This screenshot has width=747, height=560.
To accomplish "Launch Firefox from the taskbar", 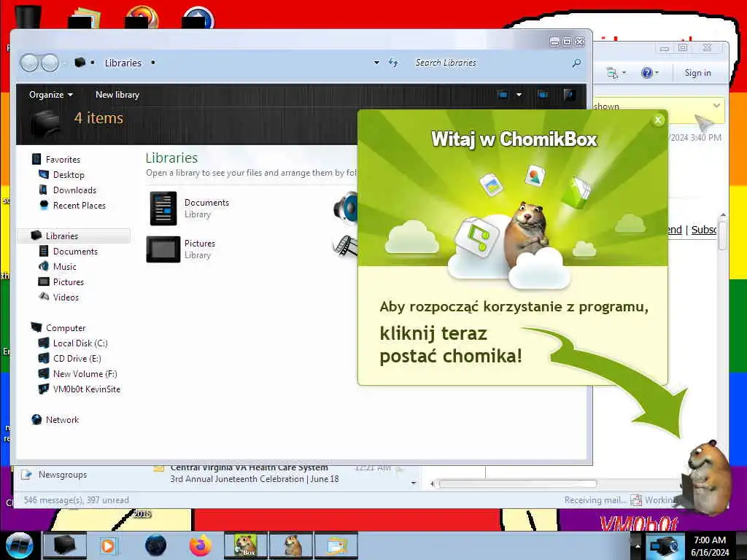I will (201, 545).
